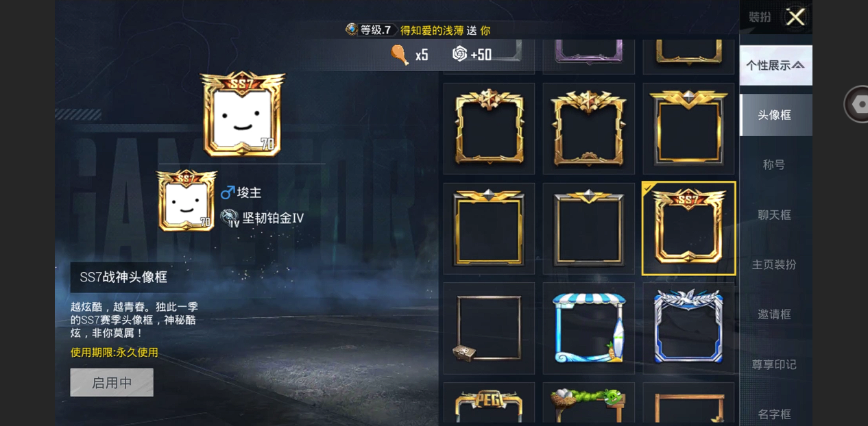The image size is (868, 426).
Task: Pick the selected SS7 战神 frame with checkmark
Action: coord(688,228)
